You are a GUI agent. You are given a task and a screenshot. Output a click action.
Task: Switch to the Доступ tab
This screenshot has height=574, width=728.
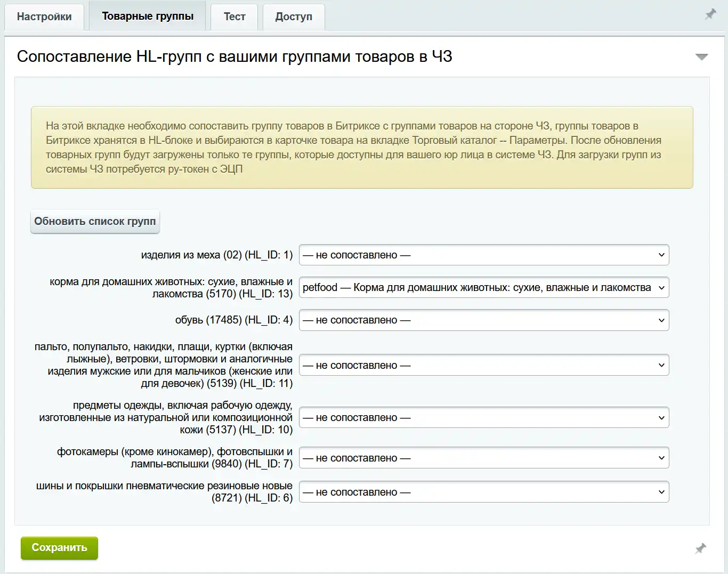click(293, 17)
